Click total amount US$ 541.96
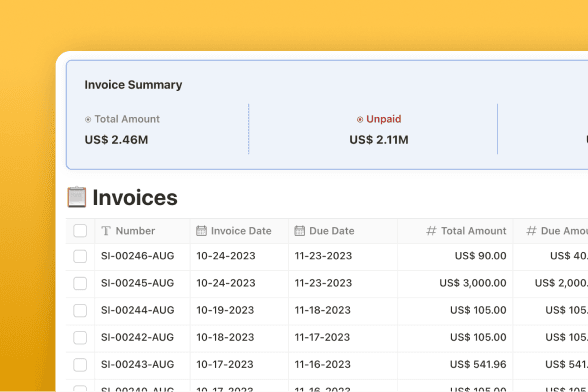 coord(478,364)
